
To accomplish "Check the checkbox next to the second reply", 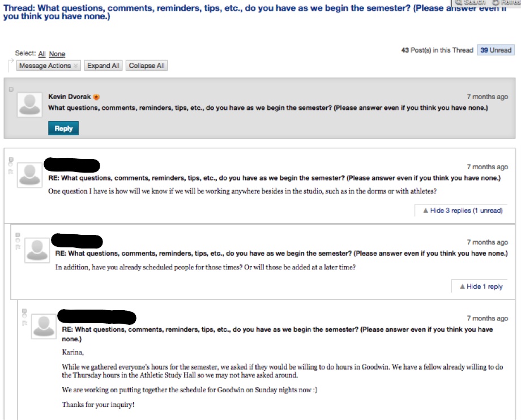I will (x=18, y=235).
